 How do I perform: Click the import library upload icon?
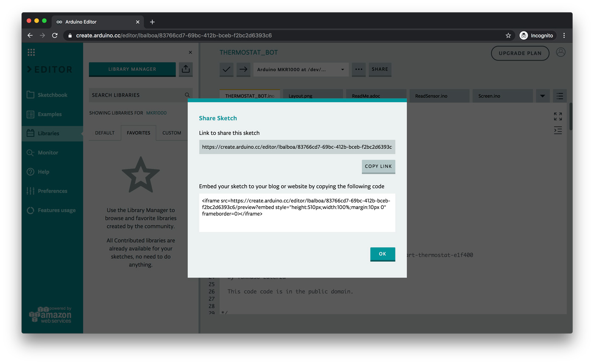185,69
